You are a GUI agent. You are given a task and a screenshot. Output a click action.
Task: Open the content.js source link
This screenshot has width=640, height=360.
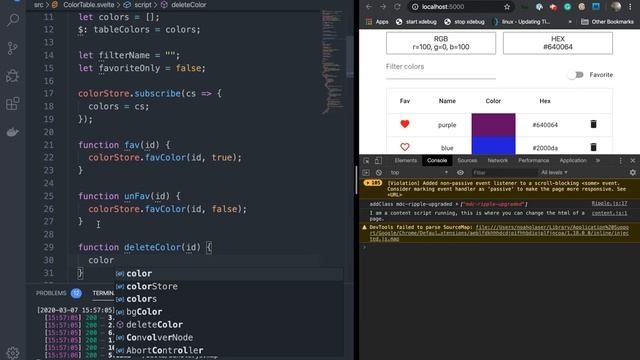[x=609, y=213]
